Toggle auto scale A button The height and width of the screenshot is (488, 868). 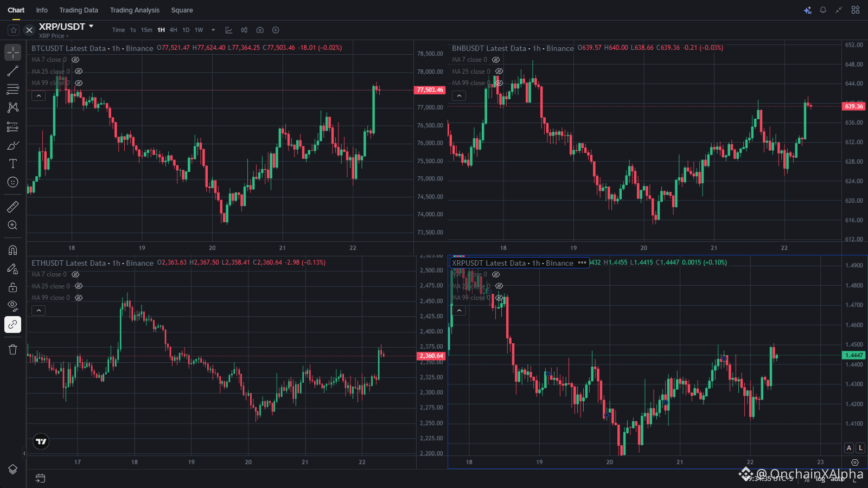[x=849, y=448]
